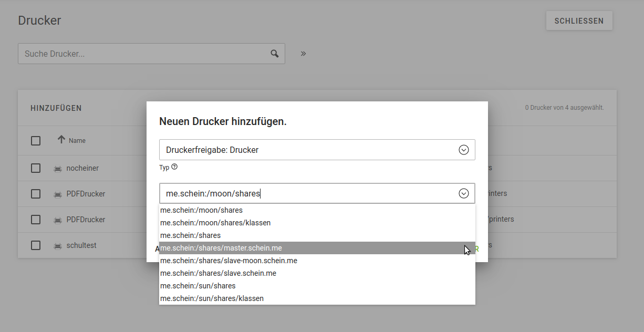Enable the schultest row checkbox
The image size is (644, 332).
[36, 245]
